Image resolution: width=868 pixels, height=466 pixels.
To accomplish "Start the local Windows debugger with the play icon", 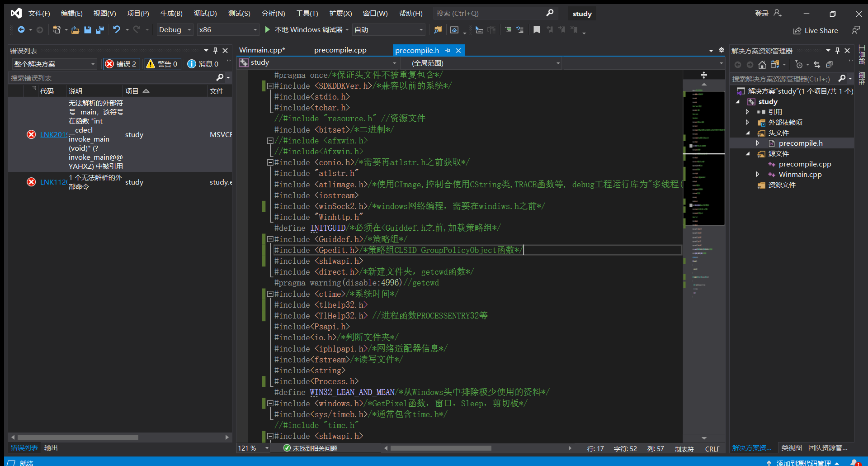I will coord(267,29).
